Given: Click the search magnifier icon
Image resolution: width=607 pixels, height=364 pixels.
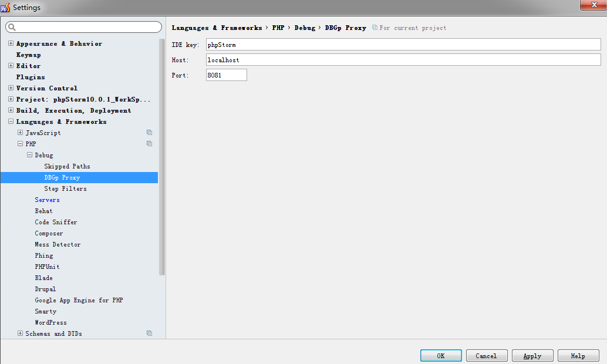Looking at the screenshot, I should pyautogui.click(x=12, y=27).
